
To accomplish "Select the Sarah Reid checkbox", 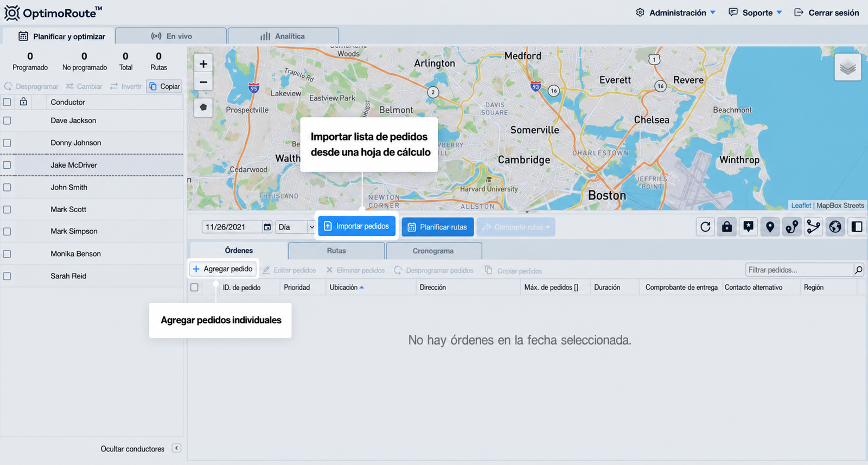I will [x=7, y=276].
